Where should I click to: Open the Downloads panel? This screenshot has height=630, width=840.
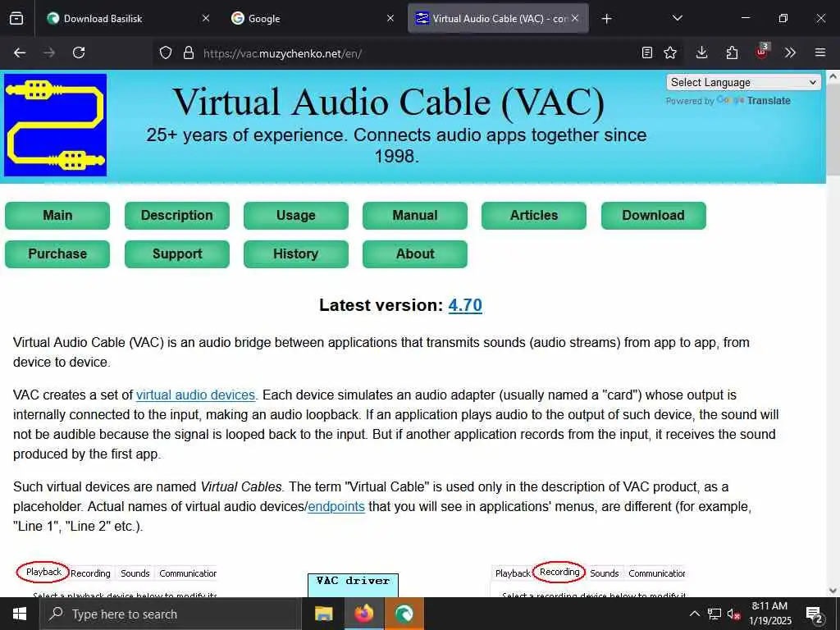pyautogui.click(x=702, y=52)
